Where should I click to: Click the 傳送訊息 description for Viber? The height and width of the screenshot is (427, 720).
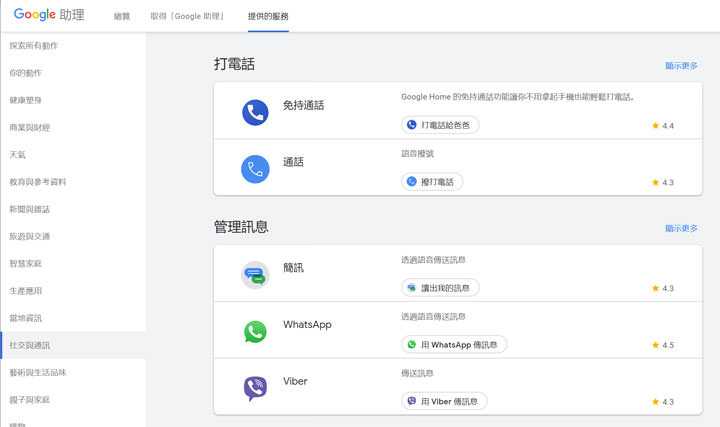point(417,373)
